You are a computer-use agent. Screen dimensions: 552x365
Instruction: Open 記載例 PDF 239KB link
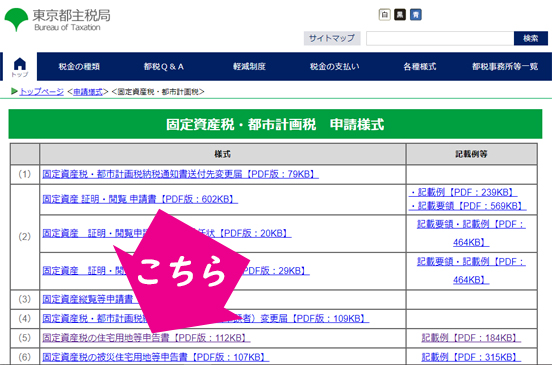463,192
